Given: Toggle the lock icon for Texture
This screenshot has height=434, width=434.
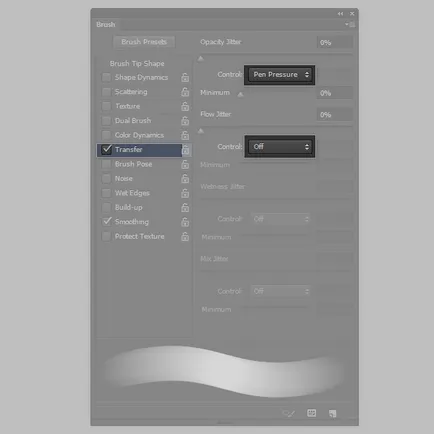Looking at the screenshot, I should click(x=185, y=106).
